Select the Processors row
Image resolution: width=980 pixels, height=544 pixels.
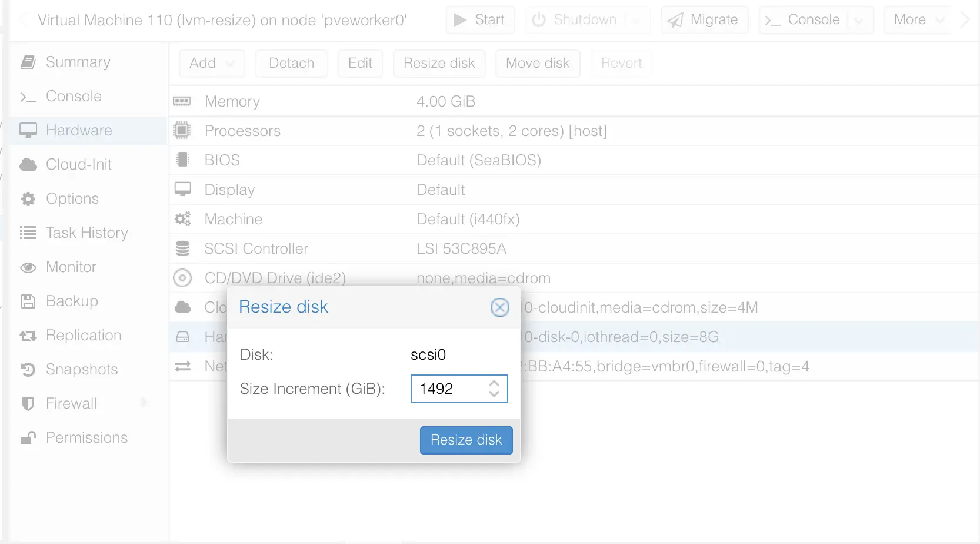[x=574, y=131]
